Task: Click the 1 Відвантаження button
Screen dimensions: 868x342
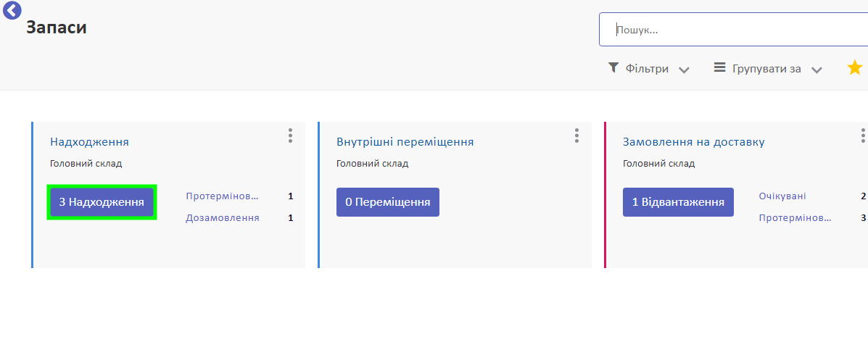Action: (678, 202)
